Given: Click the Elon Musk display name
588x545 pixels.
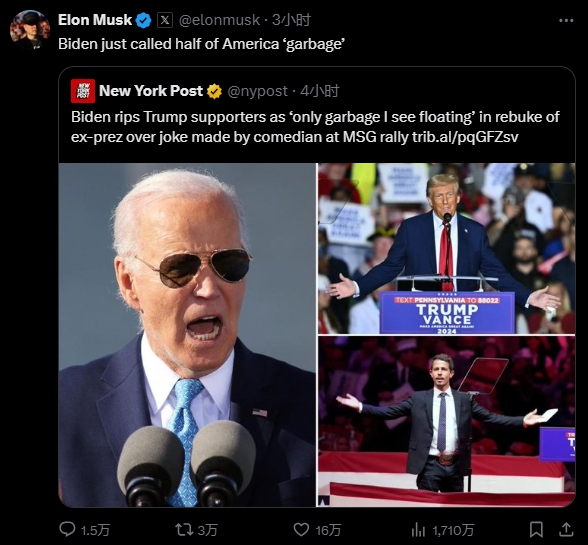Looking at the screenshot, I should pyautogui.click(x=95, y=20).
